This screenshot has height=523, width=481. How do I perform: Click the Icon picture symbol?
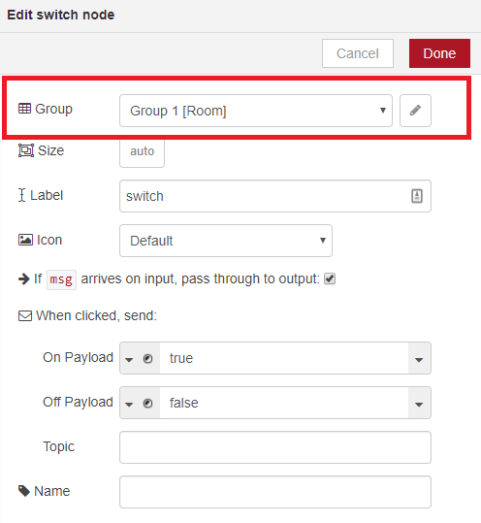pyautogui.click(x=25, y=240)
